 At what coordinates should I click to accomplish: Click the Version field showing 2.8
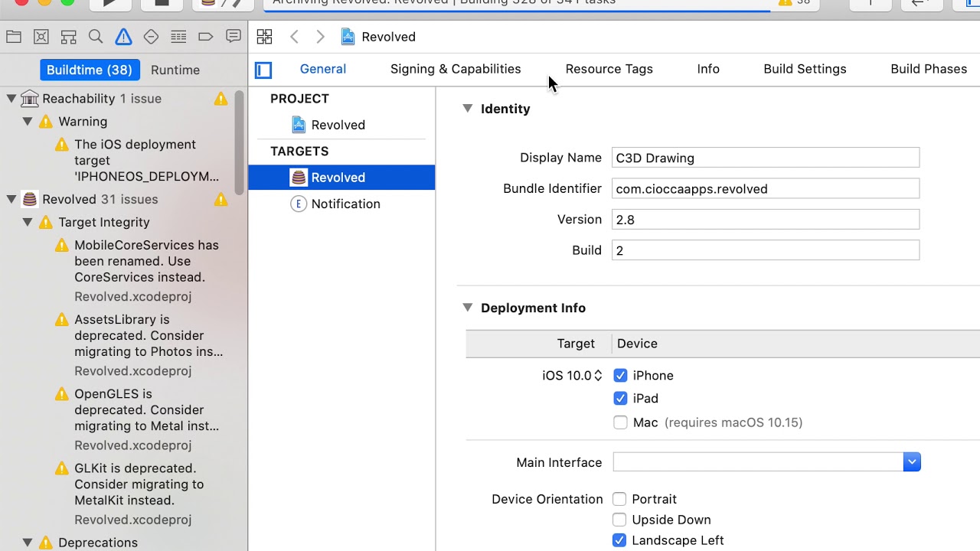coord(766,220)
